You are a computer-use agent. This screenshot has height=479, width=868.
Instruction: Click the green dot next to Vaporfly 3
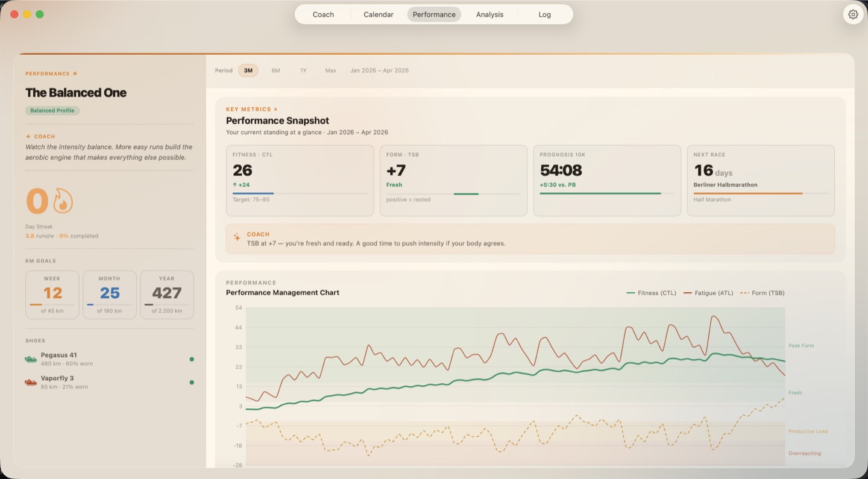tap(192, 381)
